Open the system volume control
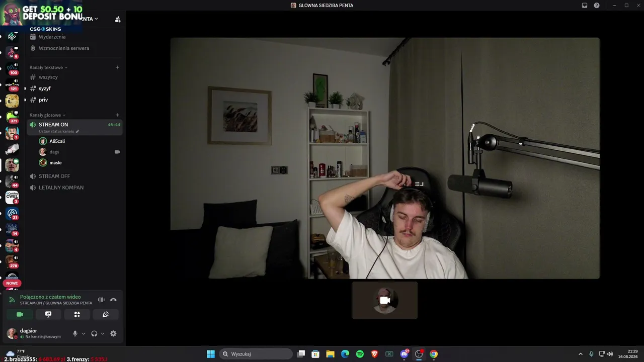644x362 pixels. 610,354
